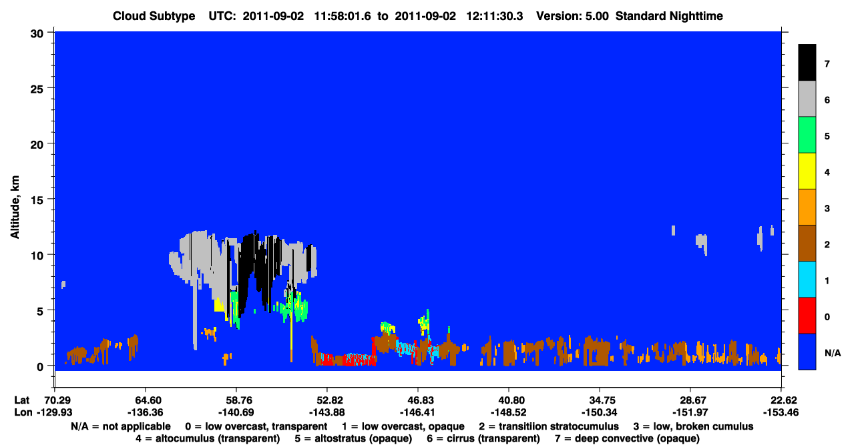The width and height of the screenshot is (868, 445).
Task: Click the '7 = deep convective (opaque)' legend text
Action: coord(627,438)
